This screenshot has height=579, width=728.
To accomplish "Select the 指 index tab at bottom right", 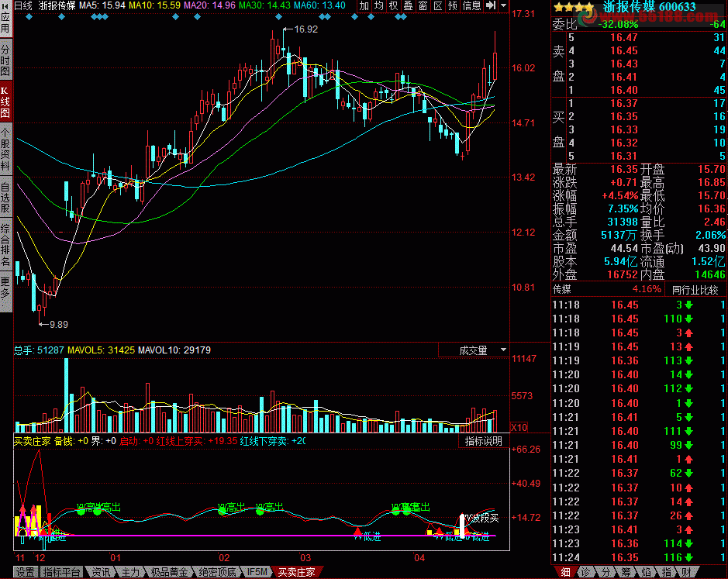I will coord(666,573).
